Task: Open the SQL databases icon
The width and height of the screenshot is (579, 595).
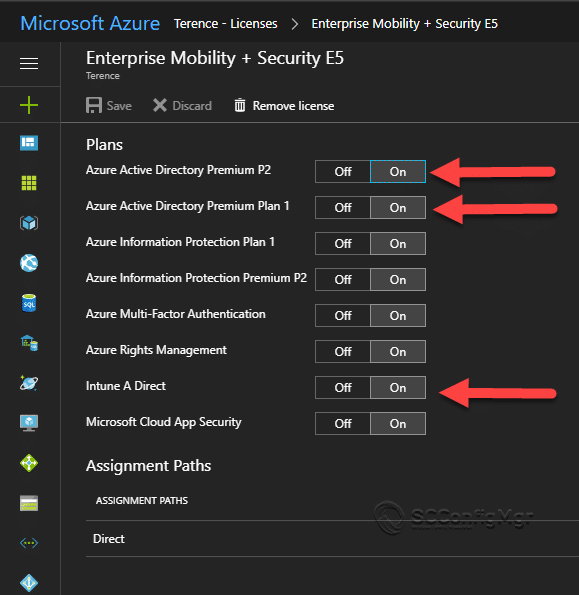Action: pos(29,303)
